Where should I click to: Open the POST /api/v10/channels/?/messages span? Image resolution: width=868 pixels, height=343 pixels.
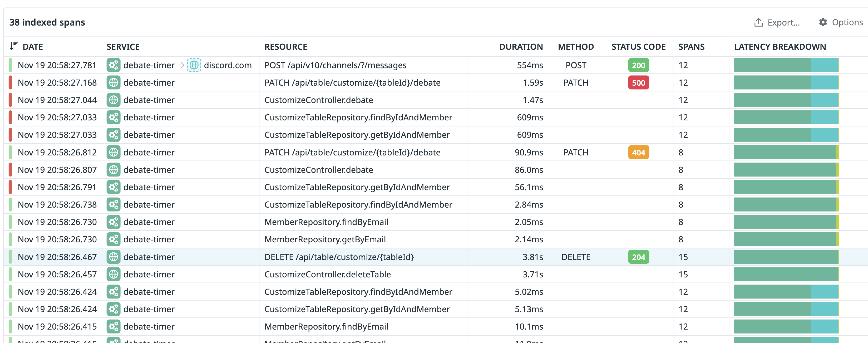click(335, 65)
